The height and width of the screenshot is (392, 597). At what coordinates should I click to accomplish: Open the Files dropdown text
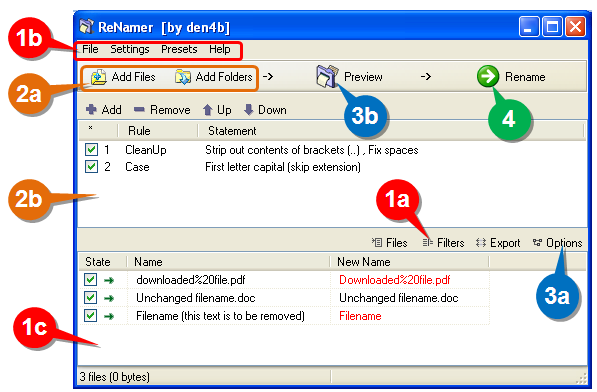point(396,243)
